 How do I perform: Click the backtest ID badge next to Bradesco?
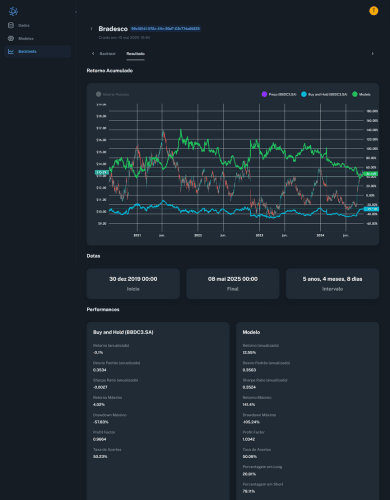click(x=165, y=29)
